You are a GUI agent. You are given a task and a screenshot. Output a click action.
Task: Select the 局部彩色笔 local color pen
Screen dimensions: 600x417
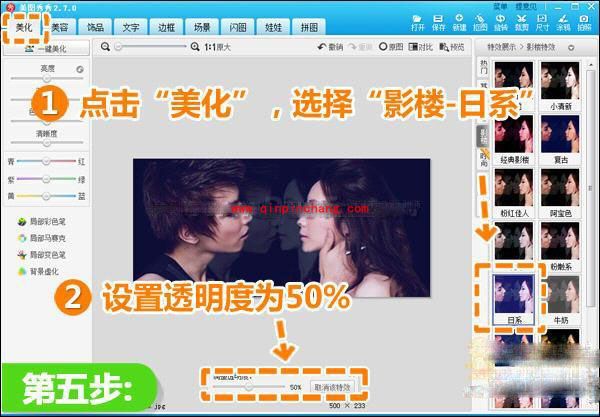[42, 221]
